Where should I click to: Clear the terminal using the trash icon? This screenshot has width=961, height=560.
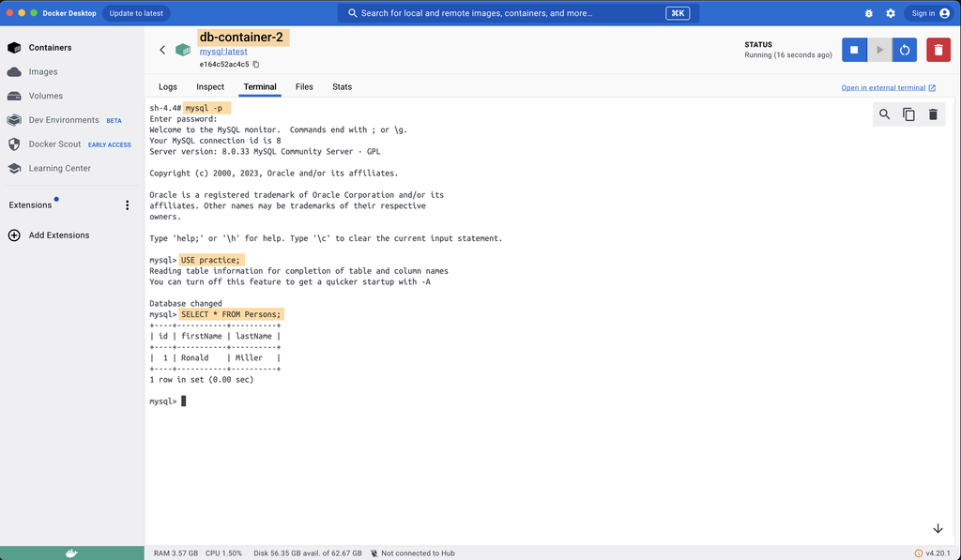pos(932,114)
